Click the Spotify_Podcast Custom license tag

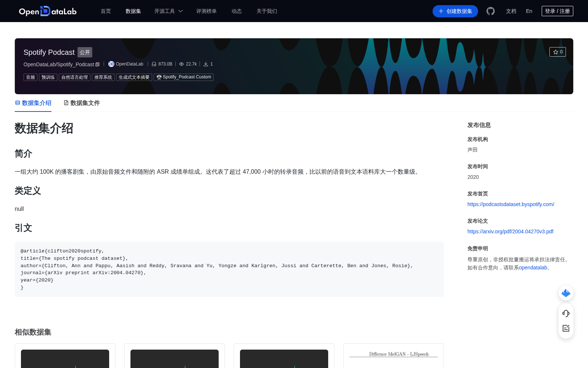[x=184, y=77]
